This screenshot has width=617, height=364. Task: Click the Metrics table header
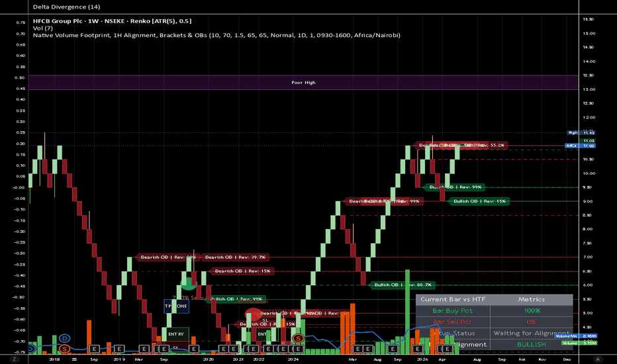(532, 299)
